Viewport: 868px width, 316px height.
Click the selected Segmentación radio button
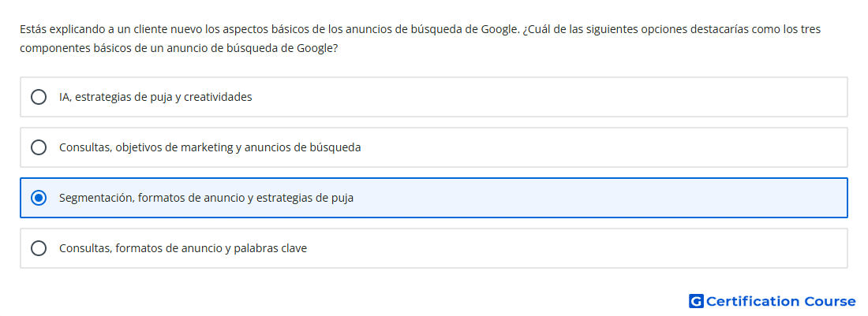click(x=39, y=198)
